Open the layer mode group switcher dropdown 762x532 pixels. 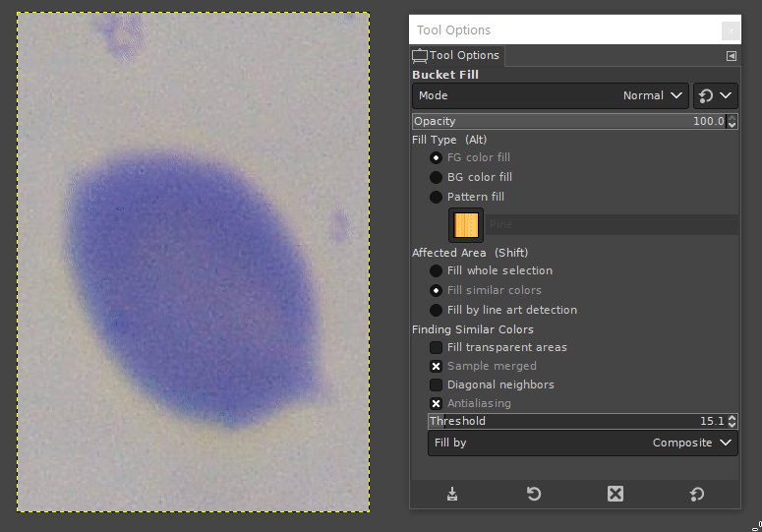tap(716, 95)
